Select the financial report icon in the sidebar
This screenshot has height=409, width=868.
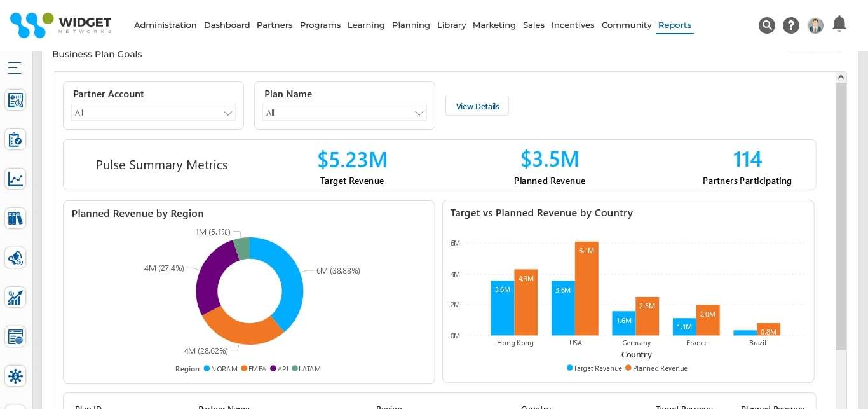point(15,100)
